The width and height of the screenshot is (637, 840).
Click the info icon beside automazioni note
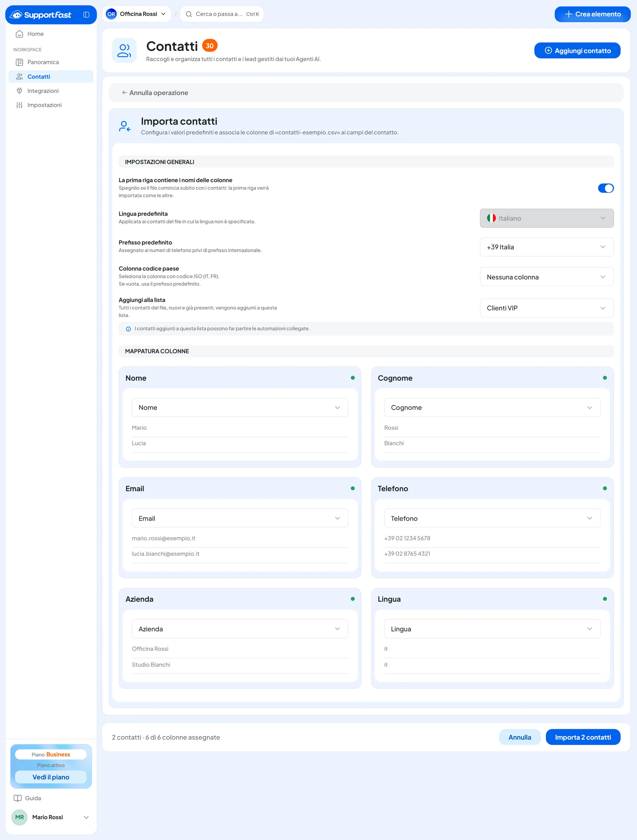(x=128, y=329)
